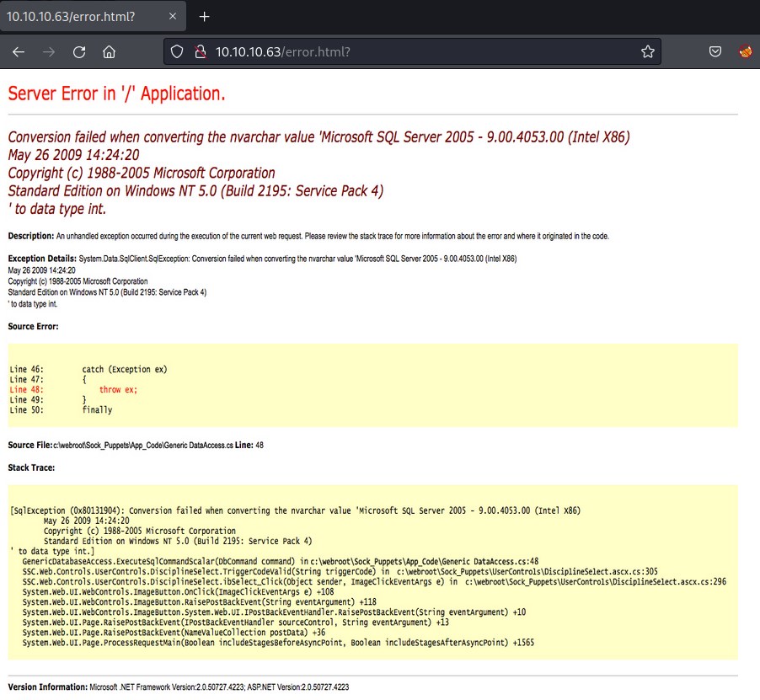The image size is (760, 700).
Task: Click the browser Back arrow button
Action: point(19,51)
